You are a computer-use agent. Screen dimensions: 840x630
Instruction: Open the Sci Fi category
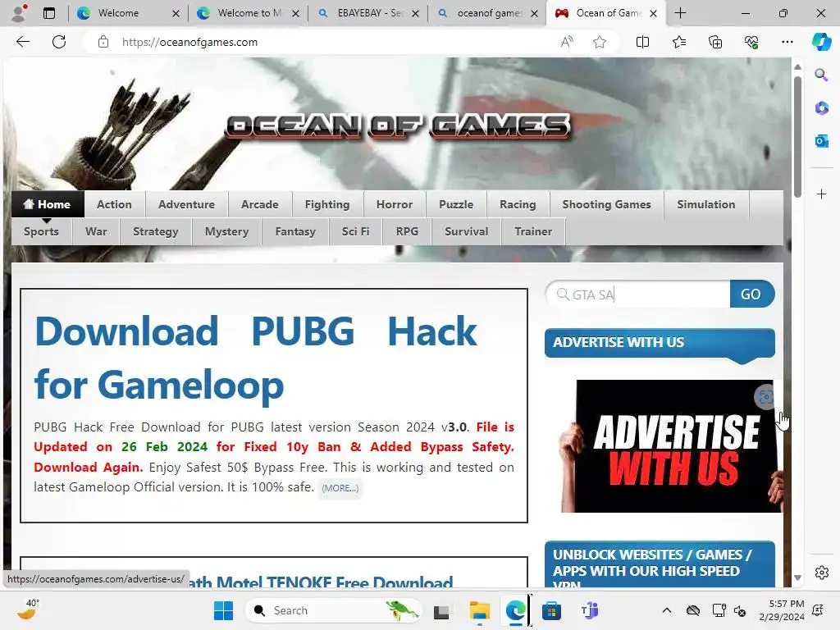pos(356,231)
